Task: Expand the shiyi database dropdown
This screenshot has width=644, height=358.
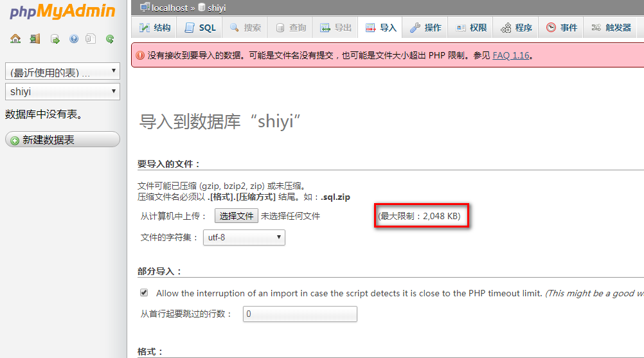Action: (x=62, y=91)
